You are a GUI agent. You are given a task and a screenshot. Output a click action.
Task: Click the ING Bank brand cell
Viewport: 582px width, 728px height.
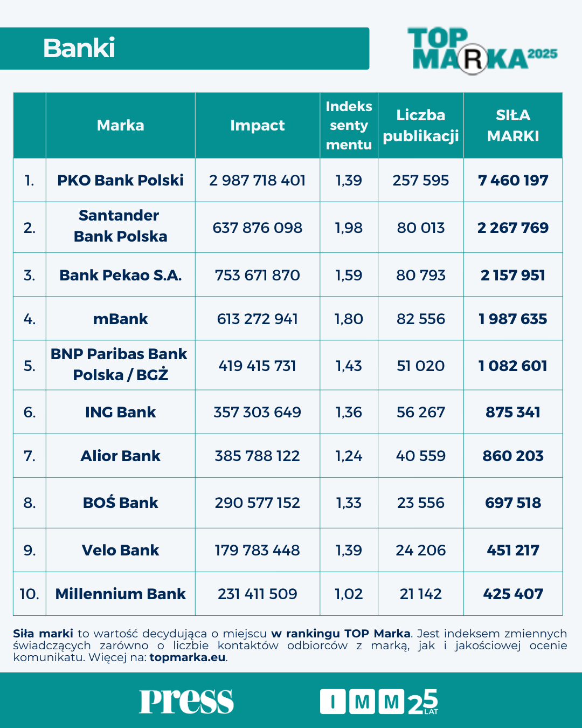coord(121,412)
